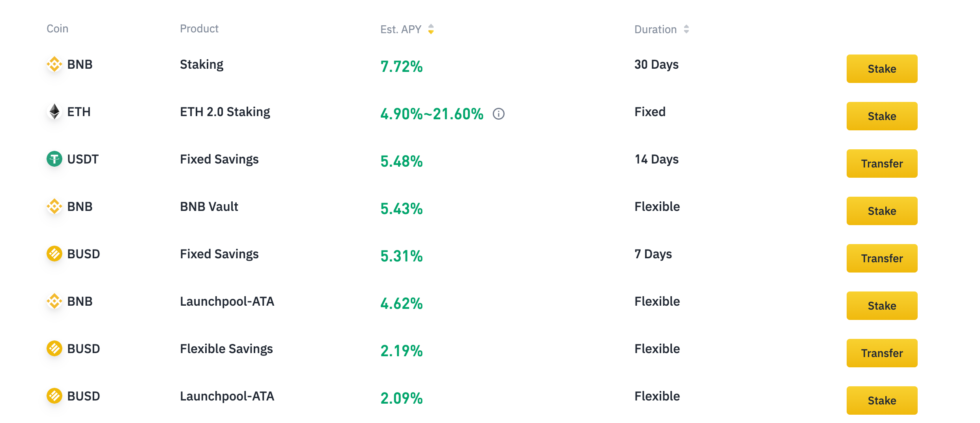This screenshot has width=980, height=423.
Task: Click the ETH 2.0 Staking product name
Action: [225, 112]
